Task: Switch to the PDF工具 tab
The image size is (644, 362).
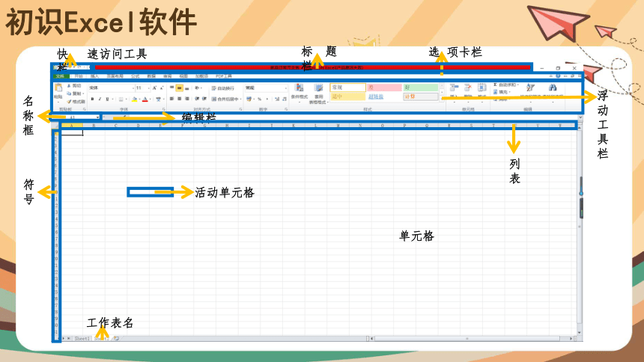Action: pyautogui.click(x=224, y=76)
